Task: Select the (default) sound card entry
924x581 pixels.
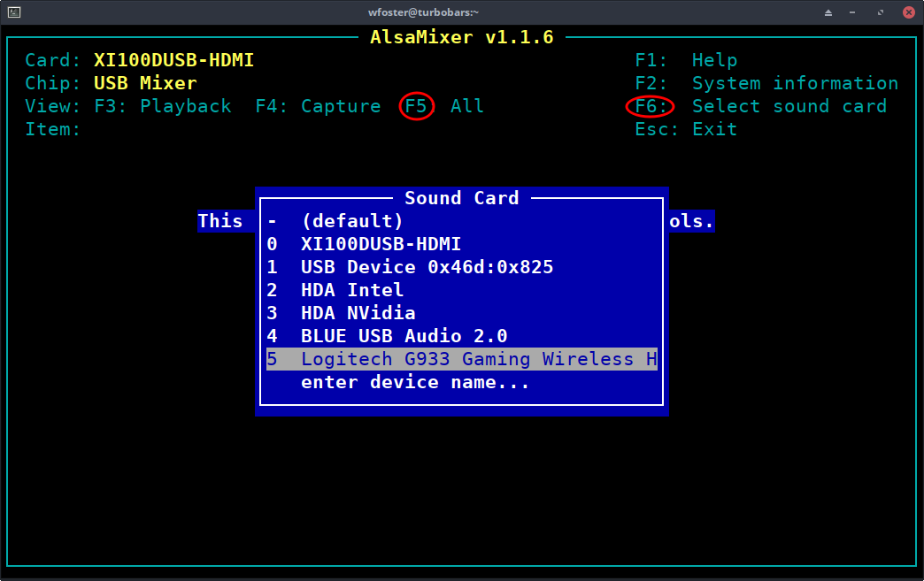Action: (461, 221)
